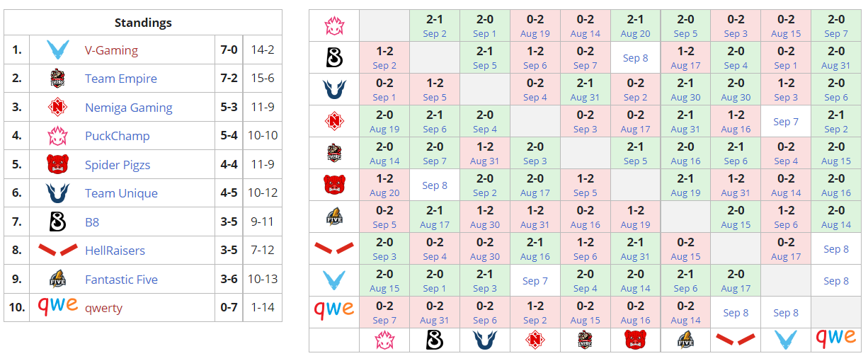Click the Team Empire logo in the Standings table
The height and width of the screenshot is (356, 868).
point(57,79)
